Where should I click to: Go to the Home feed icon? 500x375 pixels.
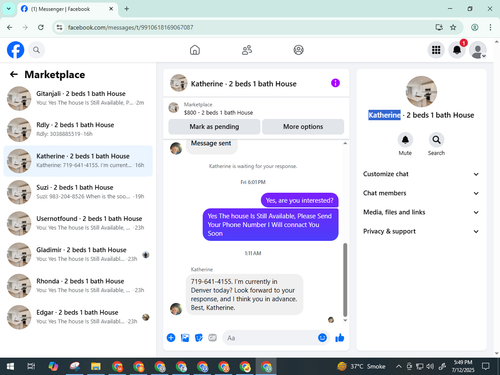tap(195, 50)
